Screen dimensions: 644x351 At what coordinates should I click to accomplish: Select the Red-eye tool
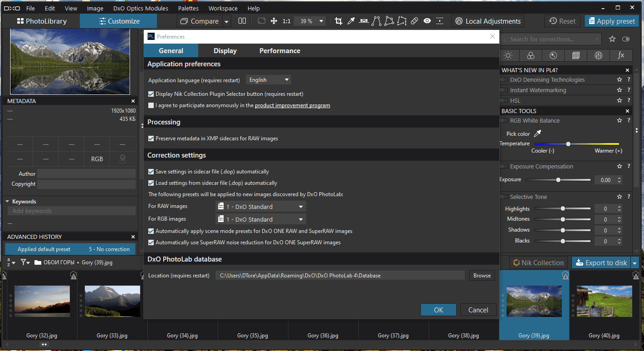tap(427, 21)
